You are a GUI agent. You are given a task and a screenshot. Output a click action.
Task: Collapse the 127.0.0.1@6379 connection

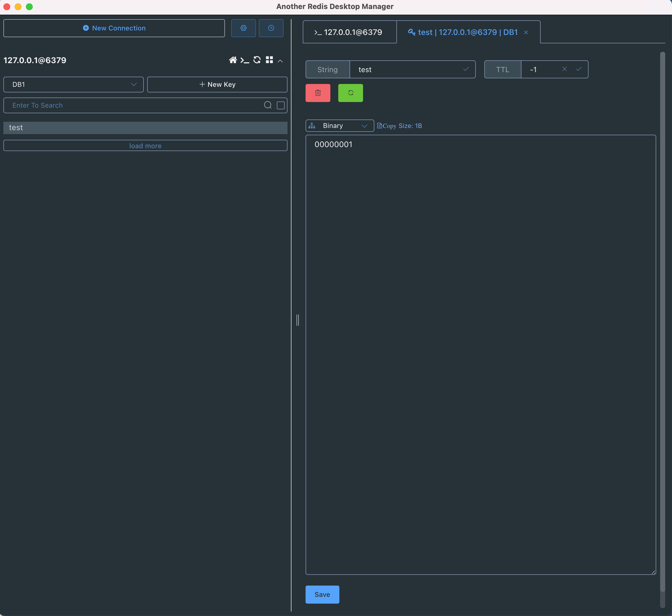pyautogui.click(x=280, y=61)
